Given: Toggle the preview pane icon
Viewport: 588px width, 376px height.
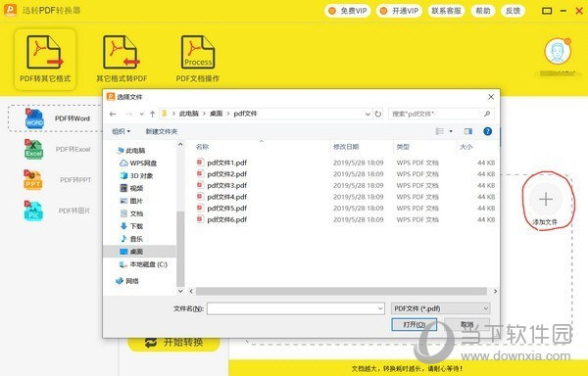Looking at the screenshot, I should pos(468,131).
